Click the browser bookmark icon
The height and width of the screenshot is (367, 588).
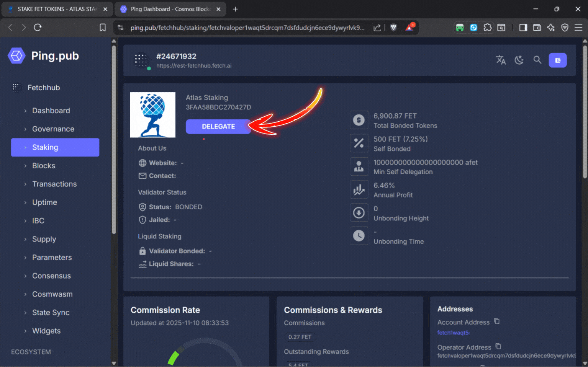(103, 28)
